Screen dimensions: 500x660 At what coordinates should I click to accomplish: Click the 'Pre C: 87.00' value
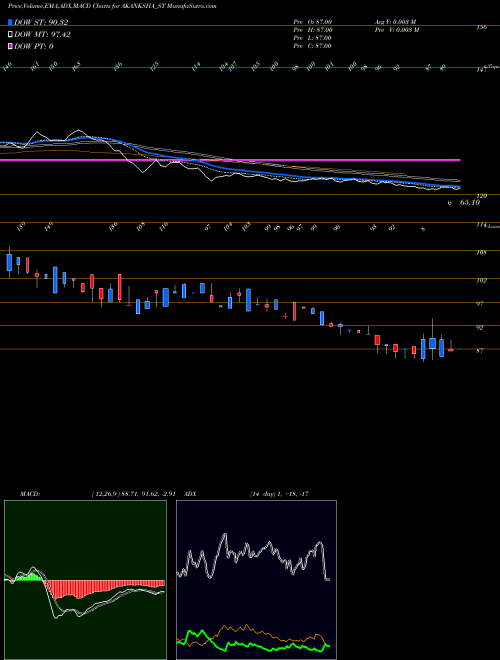pos(313,46)
